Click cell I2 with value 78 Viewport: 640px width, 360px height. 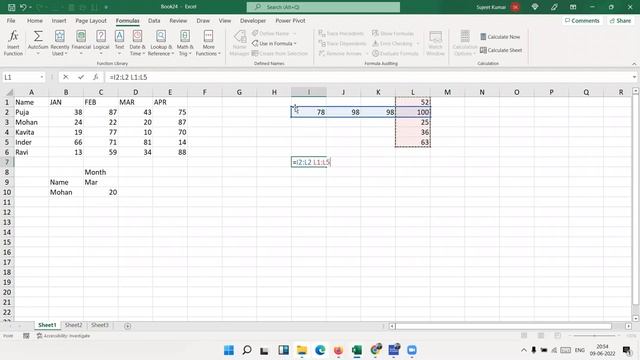pyautogui.click(x=309, y=112)
